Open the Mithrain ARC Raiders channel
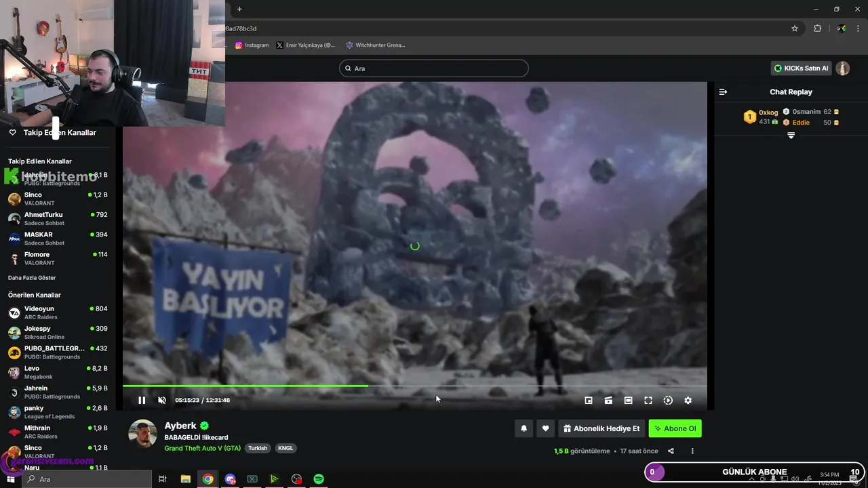The image size is (868, 488). point(58,432)
